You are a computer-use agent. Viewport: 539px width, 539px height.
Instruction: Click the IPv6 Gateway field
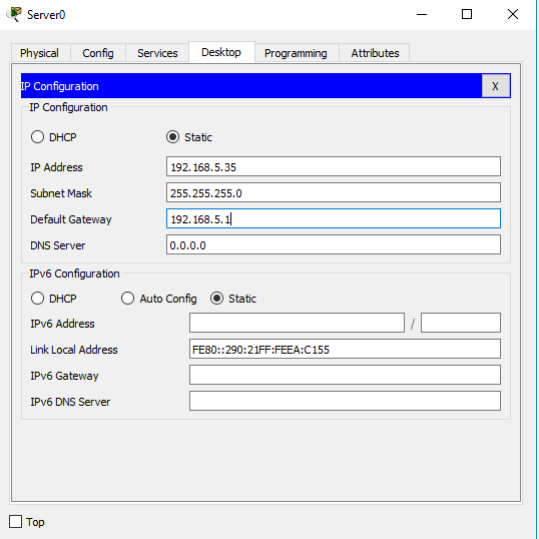point(345,375)
